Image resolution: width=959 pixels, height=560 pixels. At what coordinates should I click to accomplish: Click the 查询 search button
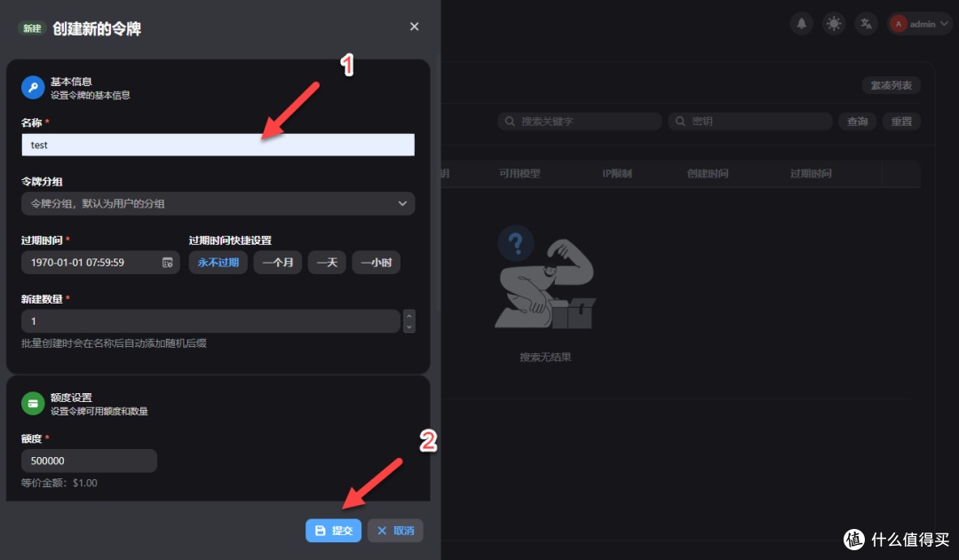857,121
